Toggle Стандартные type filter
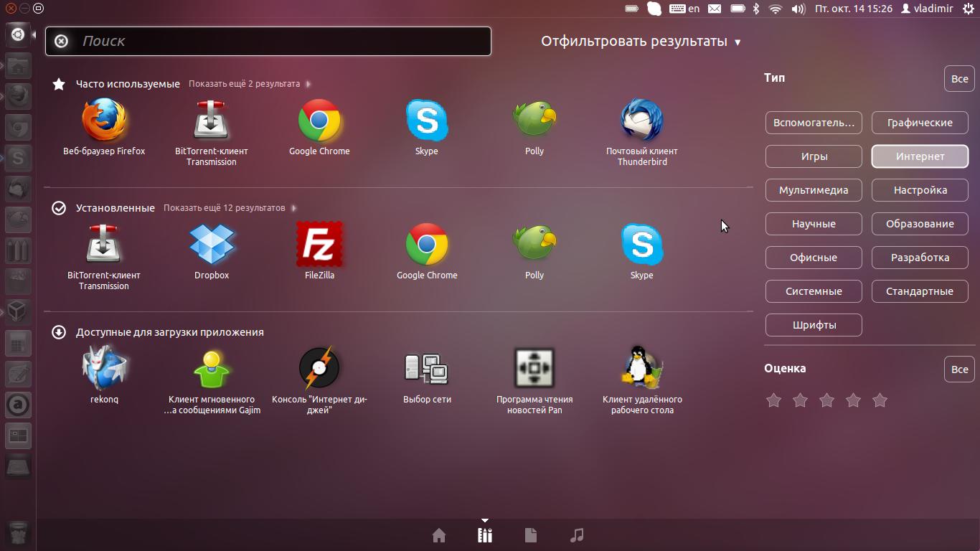Screen dimensions: 980x551 [920, 291]
